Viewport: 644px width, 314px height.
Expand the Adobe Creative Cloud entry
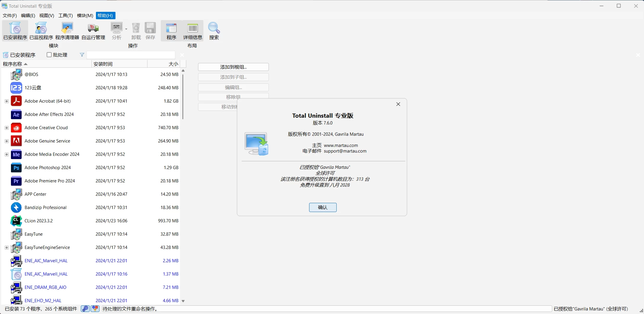[7, 128]
